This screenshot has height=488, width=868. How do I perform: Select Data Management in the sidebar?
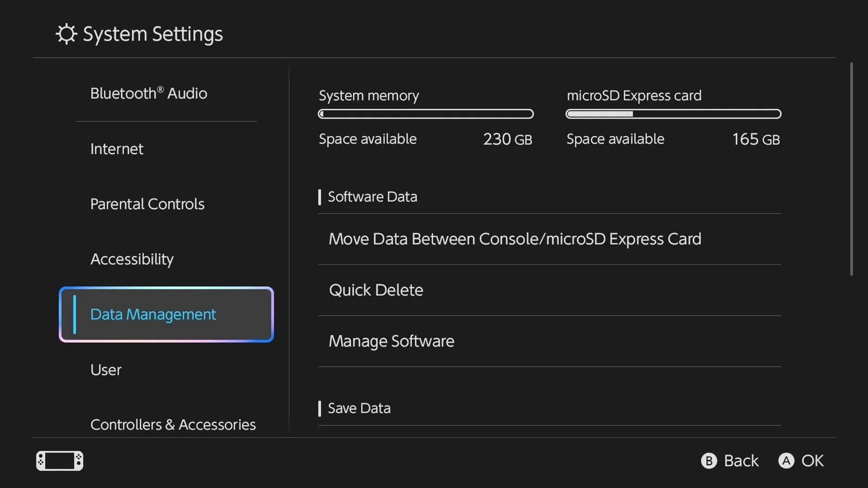(152, 314)
